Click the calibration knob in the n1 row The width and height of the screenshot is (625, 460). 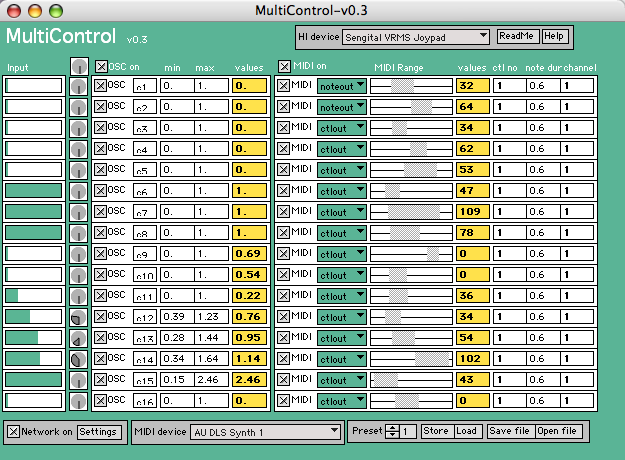tap(79, 86)
